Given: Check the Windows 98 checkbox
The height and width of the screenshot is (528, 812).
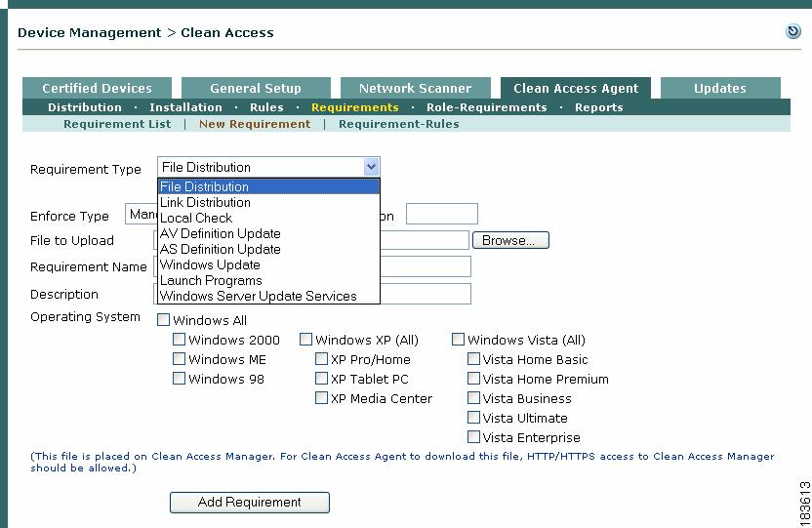Looking at the screenshot, I should pos(179,379).
